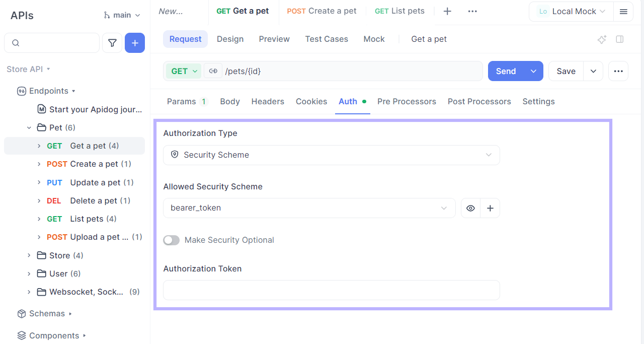The image size is (644, 344).
Task: Click the AI sparkle icon
Action: point(602,39)
